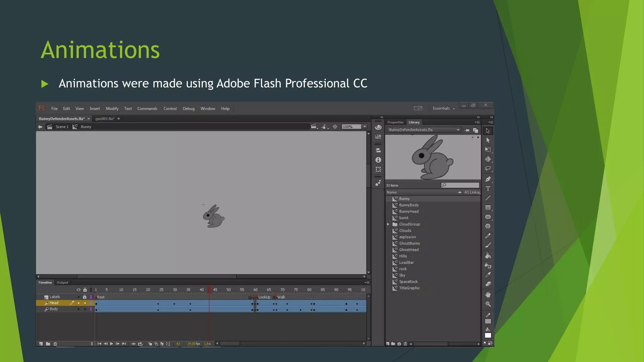This screenshot has height=362, width=644.
Task: Switch to the Properties tab
Action: point(395,122)
